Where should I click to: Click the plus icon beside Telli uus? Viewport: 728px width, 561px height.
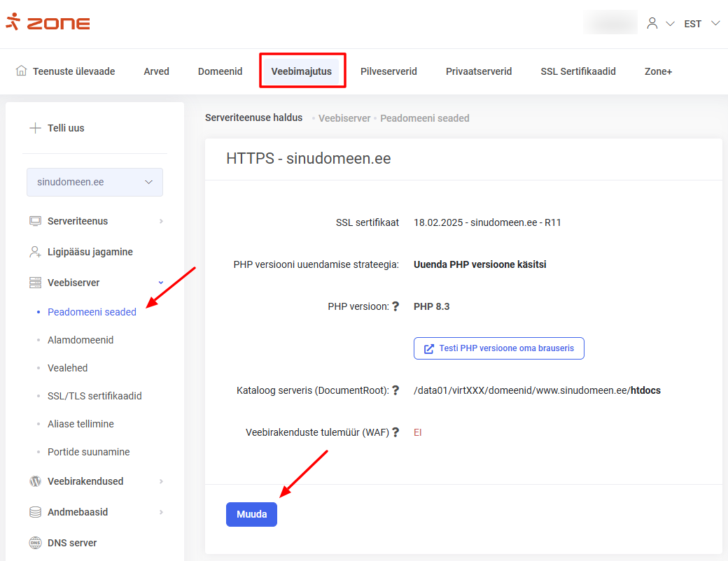[34, 127]
